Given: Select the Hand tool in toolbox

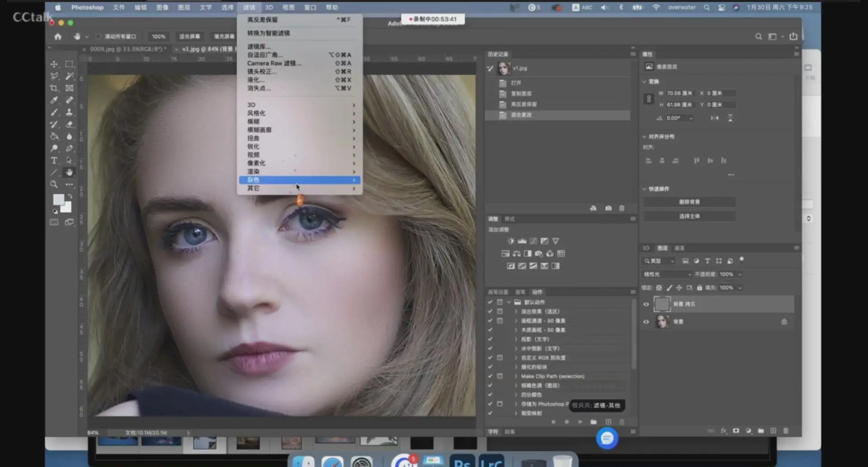Looking at the screenshot, I should [x=69, y=172].
